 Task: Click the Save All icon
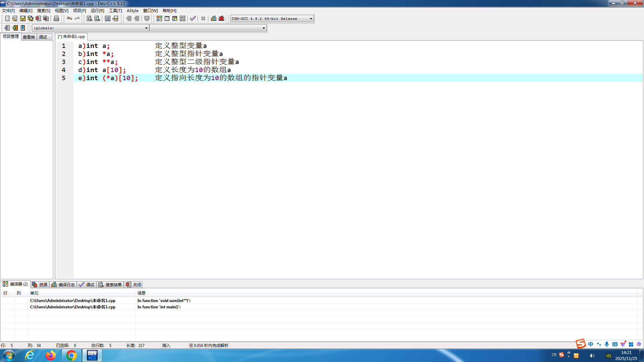pyautogui.click(x=30, y=18)
